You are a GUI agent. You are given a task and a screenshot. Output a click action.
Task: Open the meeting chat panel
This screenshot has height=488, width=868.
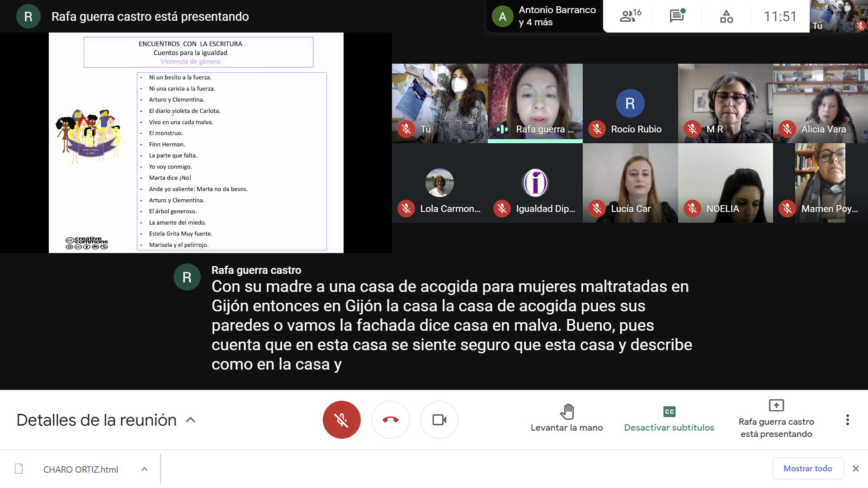click(x=677, y=16)
